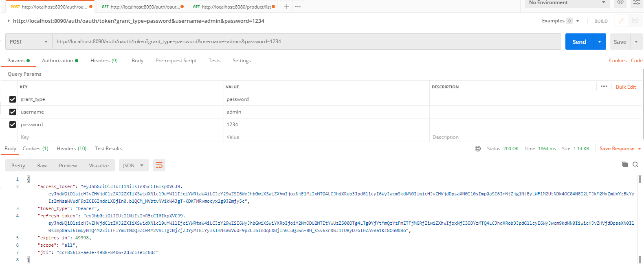Screen dimensions: 644x265
Task: Expand the request title disclosure triangle
Action: pos(8,21)
